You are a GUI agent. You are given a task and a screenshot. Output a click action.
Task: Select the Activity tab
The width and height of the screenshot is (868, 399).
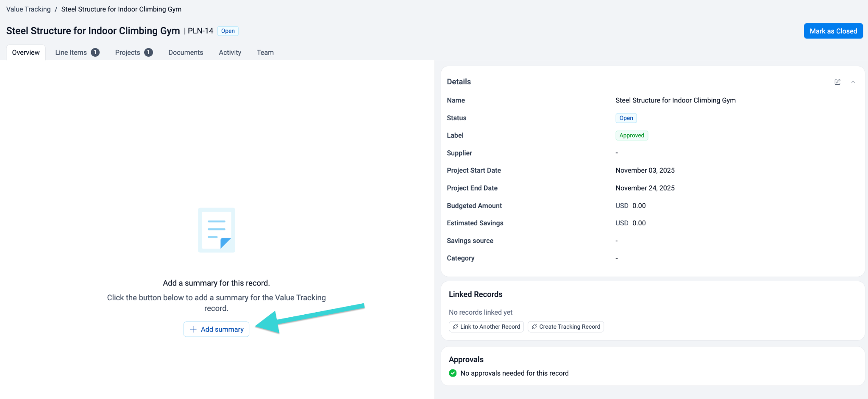click(230, 53)
